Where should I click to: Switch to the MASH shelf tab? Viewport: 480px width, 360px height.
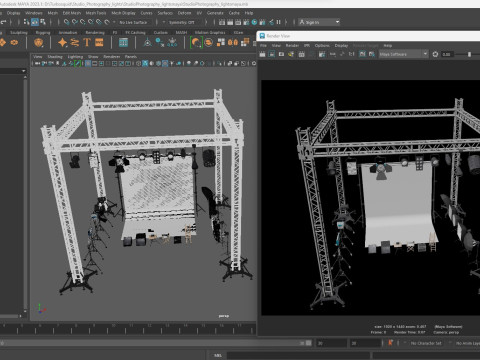[x=181, y=33]
